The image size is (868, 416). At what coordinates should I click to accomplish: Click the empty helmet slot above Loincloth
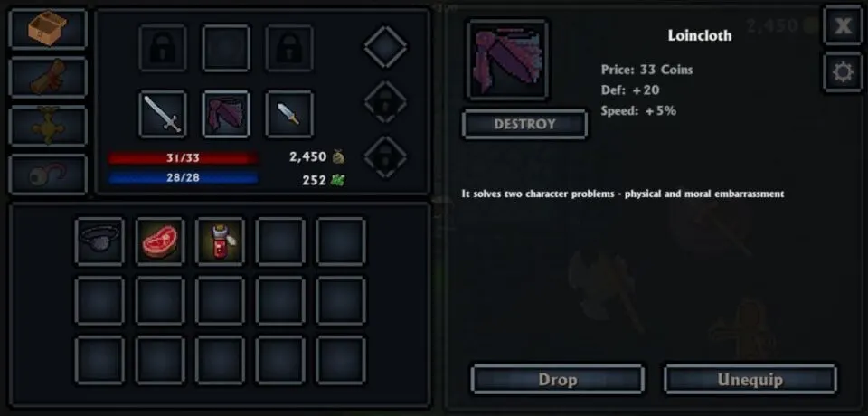(x=226, y=48)
